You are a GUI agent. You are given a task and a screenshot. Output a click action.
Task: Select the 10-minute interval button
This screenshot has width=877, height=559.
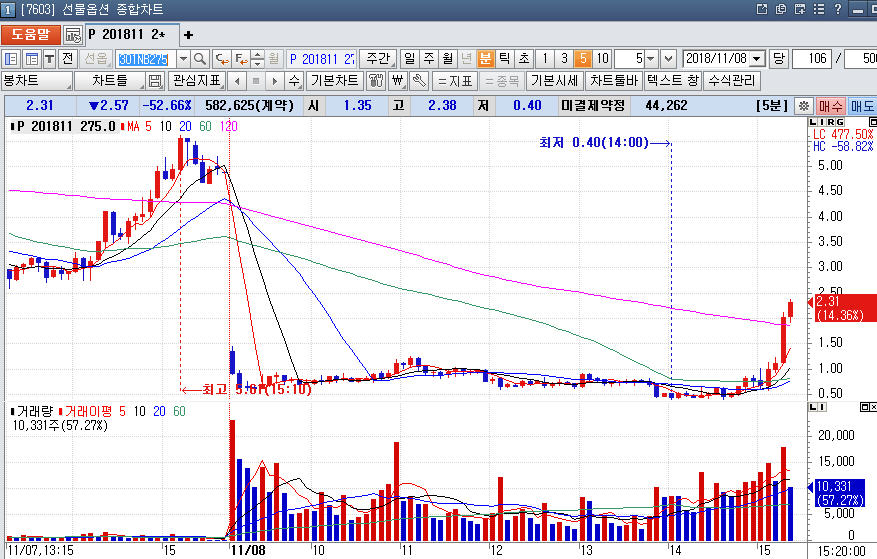point(602,59)
